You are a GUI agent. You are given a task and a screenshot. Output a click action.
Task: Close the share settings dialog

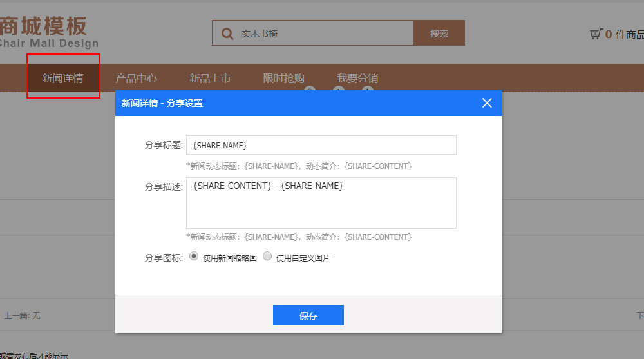487,103
